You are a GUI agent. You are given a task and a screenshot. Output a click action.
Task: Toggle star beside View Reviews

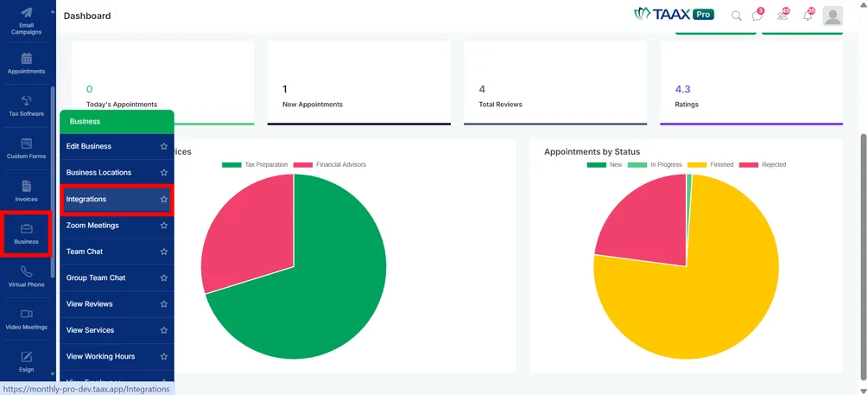pyautogui.click(x=164, y=304)
